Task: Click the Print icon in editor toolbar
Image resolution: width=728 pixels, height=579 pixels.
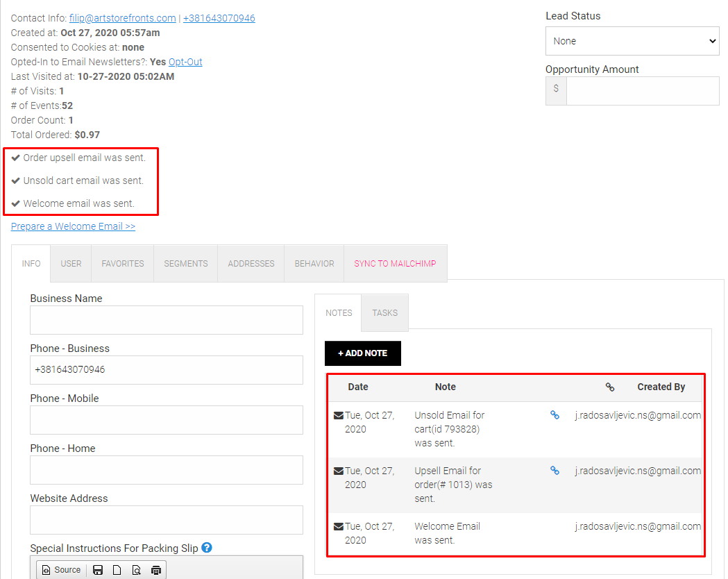Action: [156, 570]
